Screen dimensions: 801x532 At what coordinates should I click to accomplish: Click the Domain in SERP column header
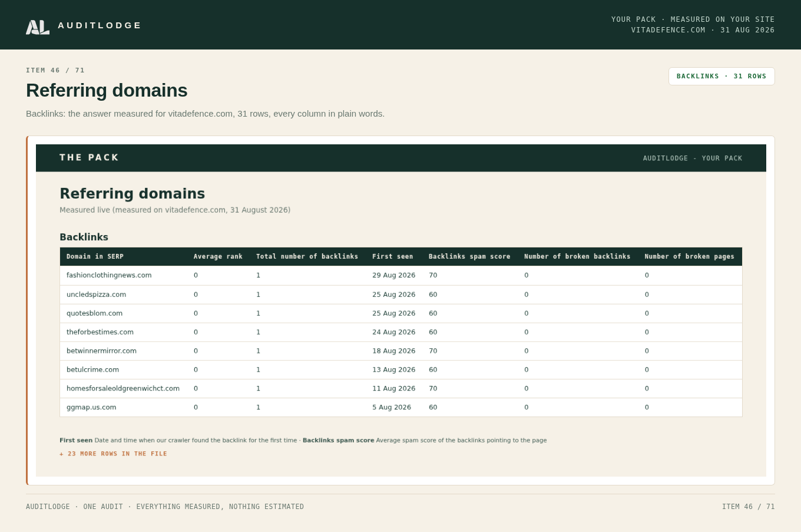click(x=95, y=256)
